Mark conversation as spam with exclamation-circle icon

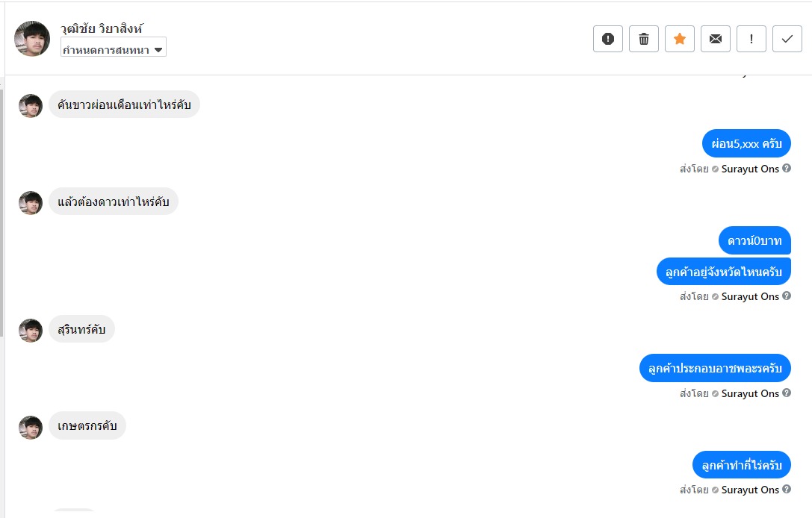pos(607,39)
